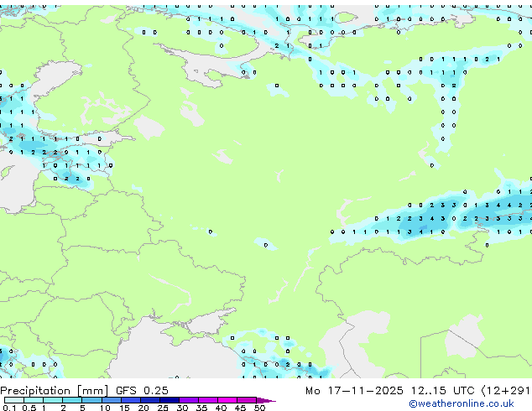
Task: Click the 'GFS 0.25' model label
Action: pos(142,391)
